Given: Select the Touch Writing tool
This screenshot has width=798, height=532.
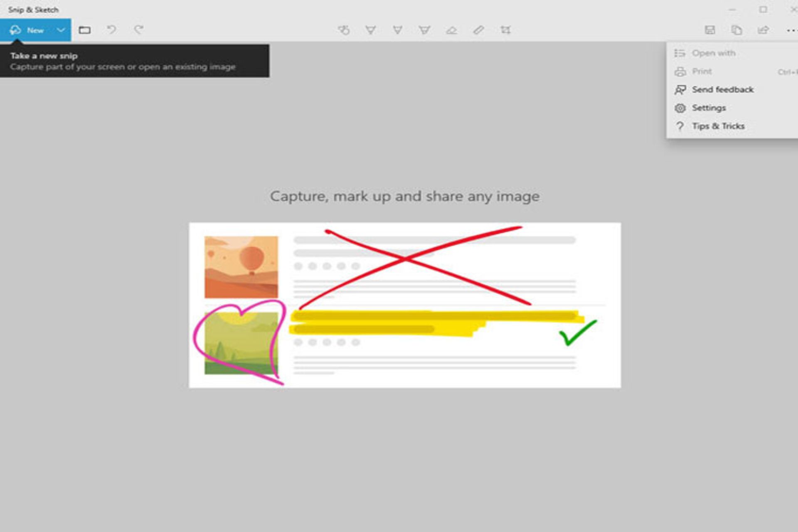Looking at the screenshot, I should point(344,30).
